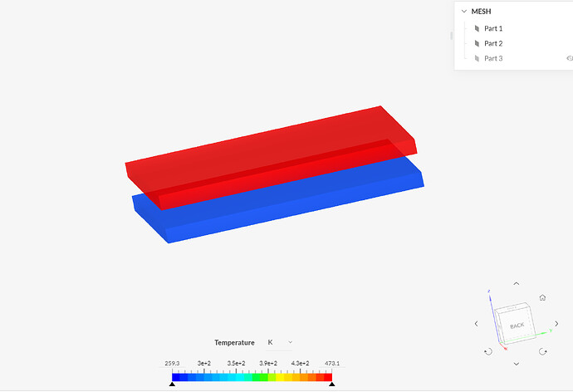Click the BACK face of orientation cube
Viewport: 573px width, 392px height.
[x=517, y=326]
